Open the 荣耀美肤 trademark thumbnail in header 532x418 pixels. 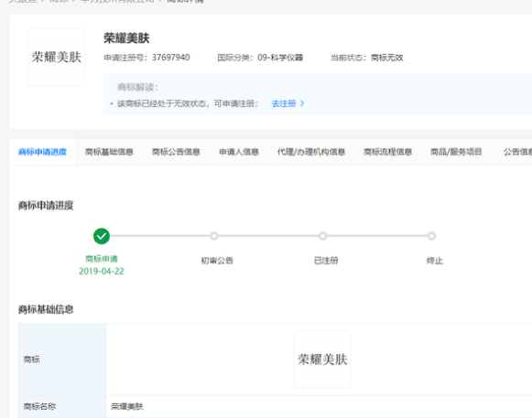(57, 57)
